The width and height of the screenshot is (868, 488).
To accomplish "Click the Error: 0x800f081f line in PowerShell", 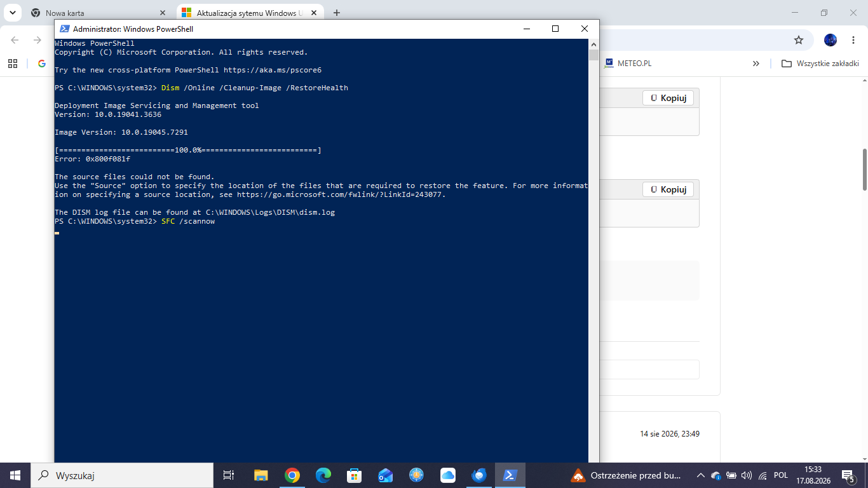I will click(92, 159).
